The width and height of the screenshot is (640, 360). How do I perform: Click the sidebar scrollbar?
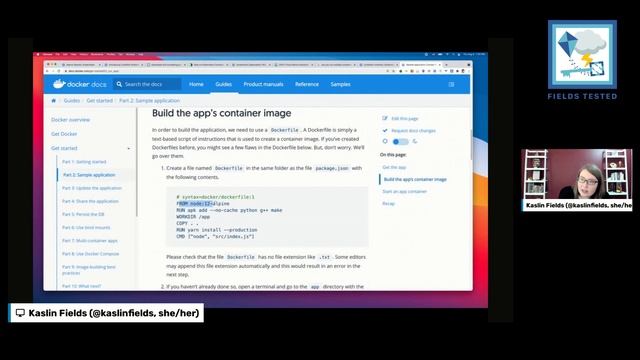point(137,163)
